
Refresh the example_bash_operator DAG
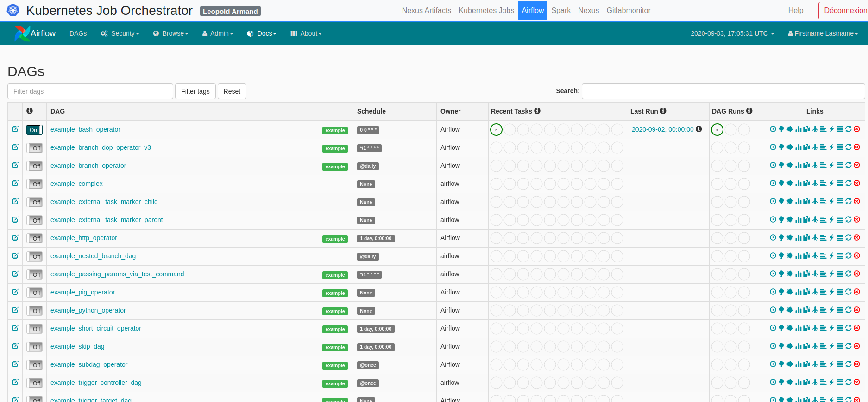(849, 129)
